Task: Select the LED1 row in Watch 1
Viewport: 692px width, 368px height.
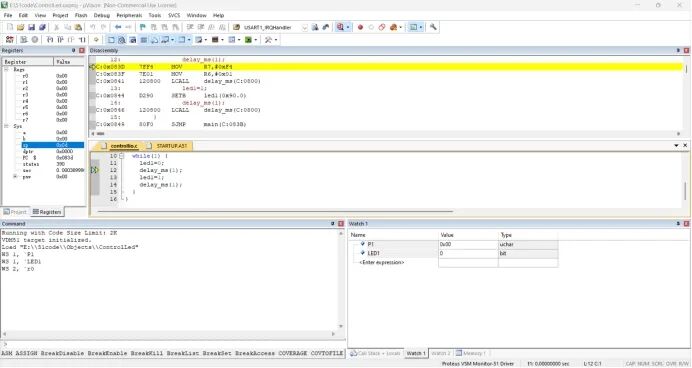Action: (x=454, y=253)
